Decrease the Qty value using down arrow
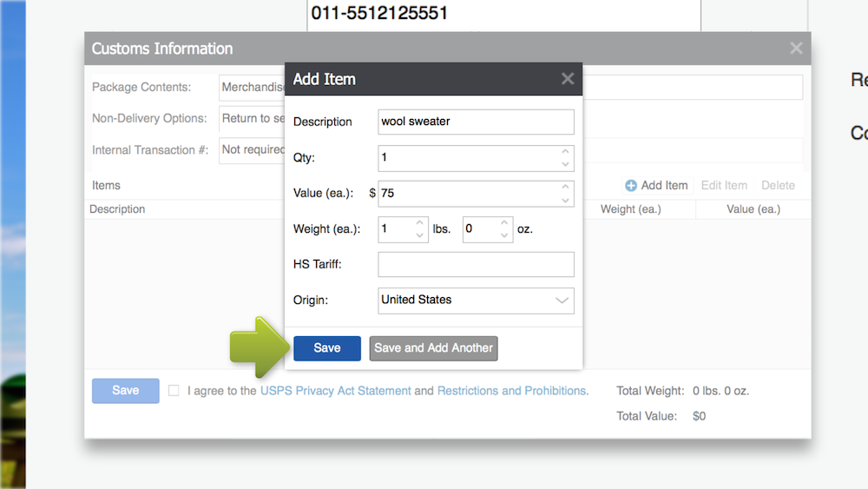The width and height of the screenshot is (868, 489). 565,164
